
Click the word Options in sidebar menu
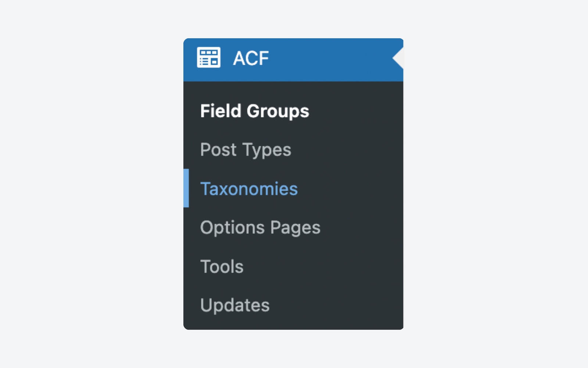232,227
